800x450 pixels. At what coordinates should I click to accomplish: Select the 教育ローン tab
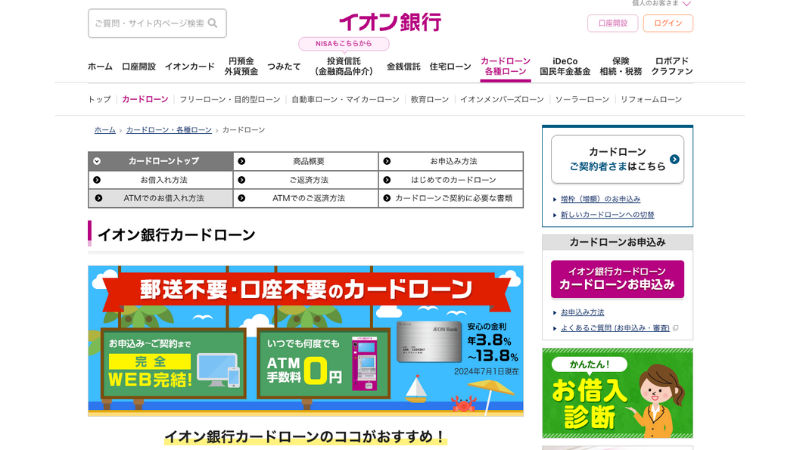[x=430, y=99]
